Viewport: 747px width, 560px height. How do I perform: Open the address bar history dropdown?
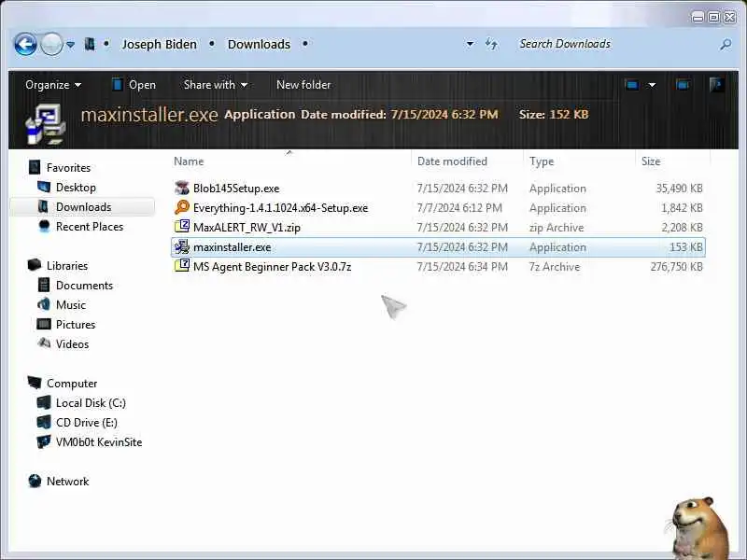pos(470,44)
